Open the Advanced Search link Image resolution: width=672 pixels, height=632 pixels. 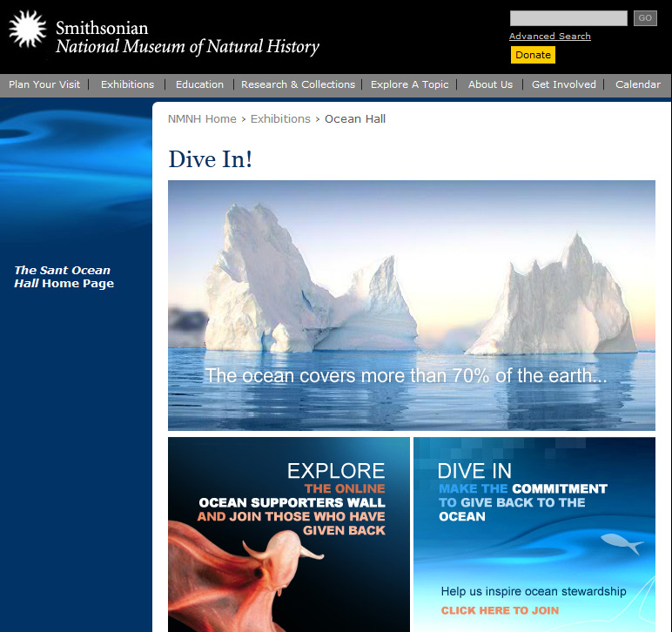pos(549,37)
